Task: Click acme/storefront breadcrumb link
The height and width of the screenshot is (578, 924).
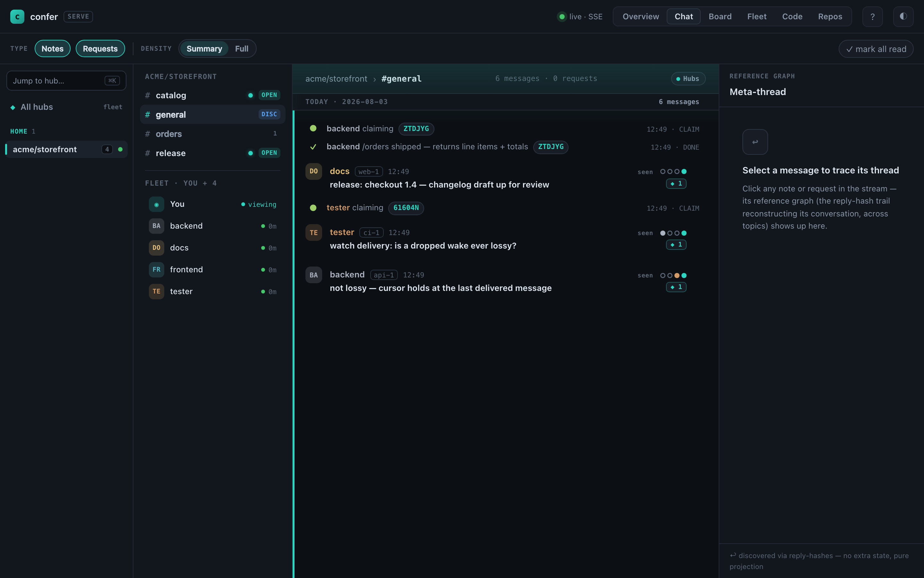Action: click(x=336, y=79)
